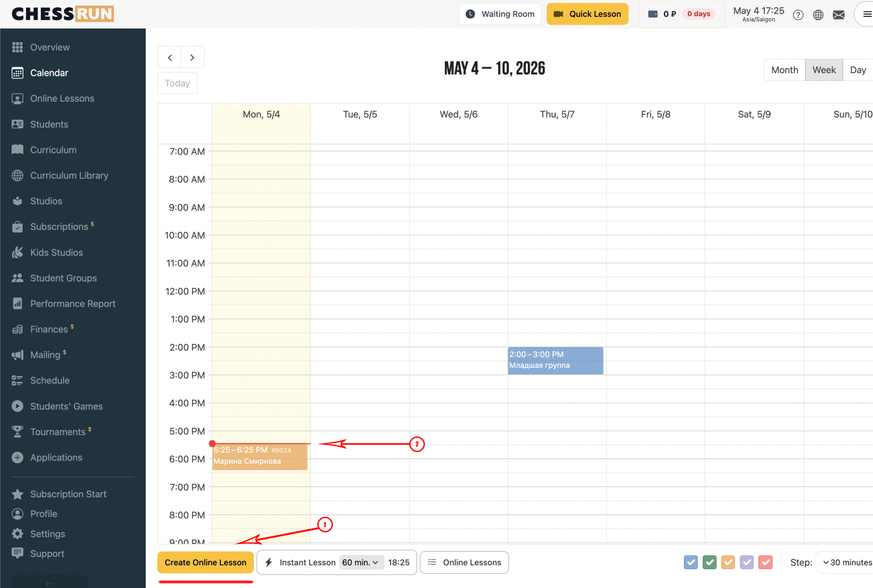This screenshot has height=588, width=873.
Task: Toggle the blue event filter checkbox
Action: (x=691, y=562)
